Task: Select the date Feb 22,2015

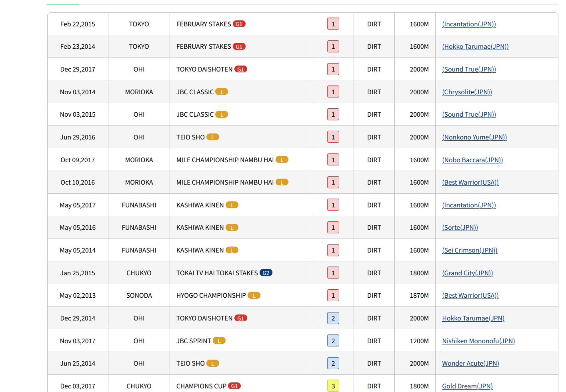Action: (x=78, y=24)
